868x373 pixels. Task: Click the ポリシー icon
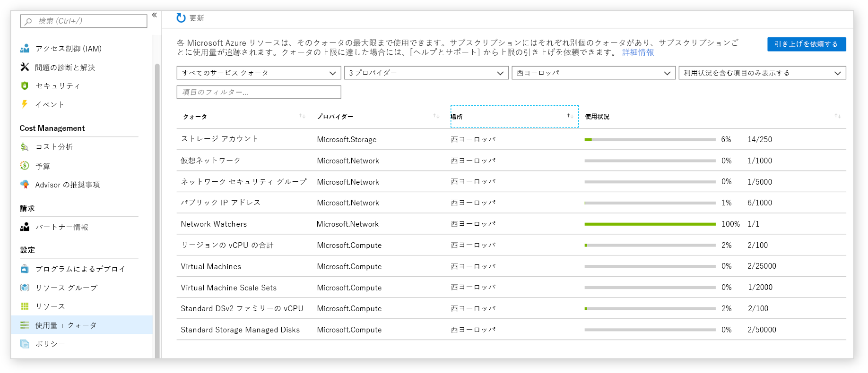tap(25, 344)
